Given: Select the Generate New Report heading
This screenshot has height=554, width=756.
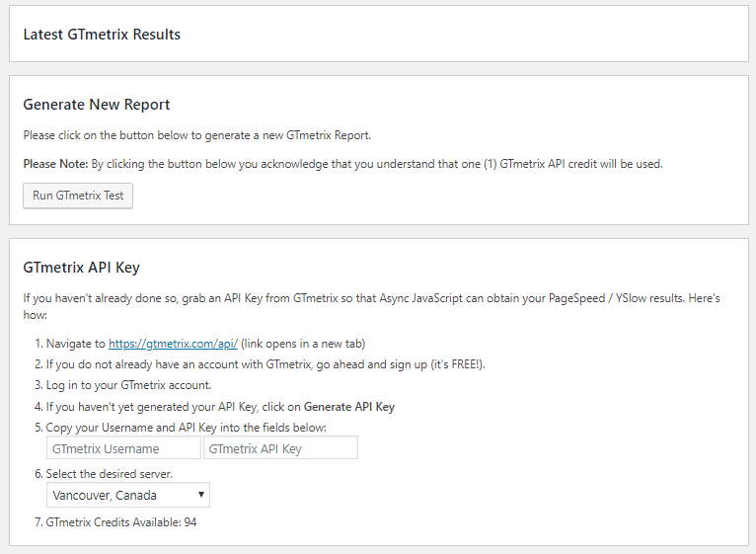Looking at the screenshot, I should 97,105.
